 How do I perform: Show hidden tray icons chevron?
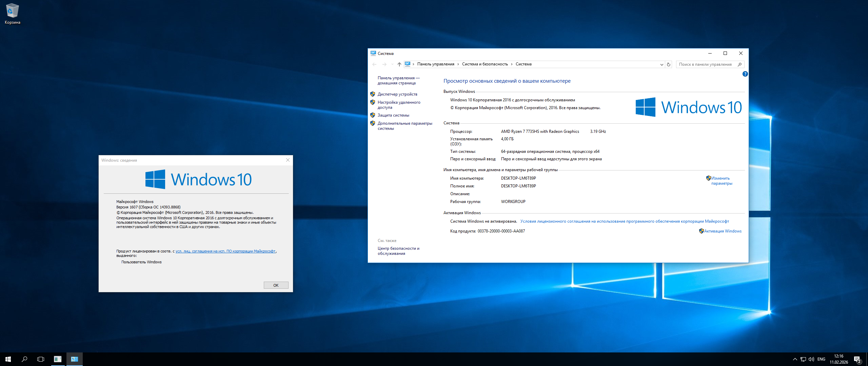pyautogui.click(x=795, y=359)
